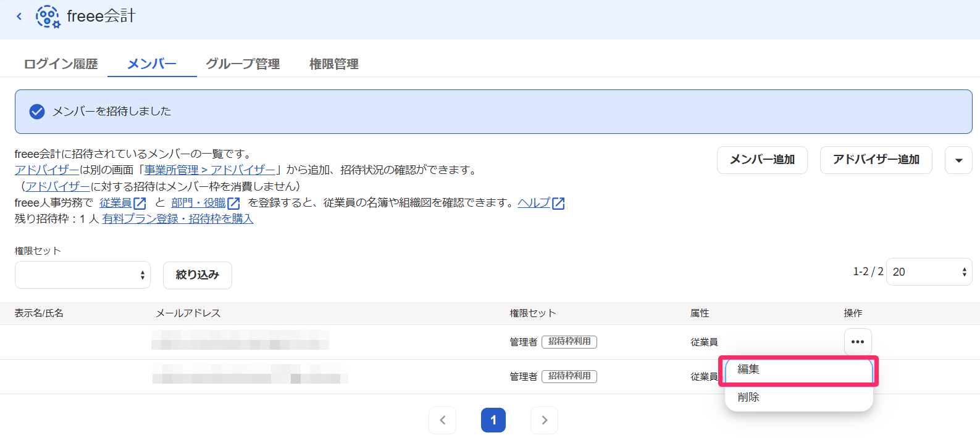Viewport: 980px width, 438px height.
Task: Open the アドバイザー link in the parenthetical note
Action: pos(58,186)
